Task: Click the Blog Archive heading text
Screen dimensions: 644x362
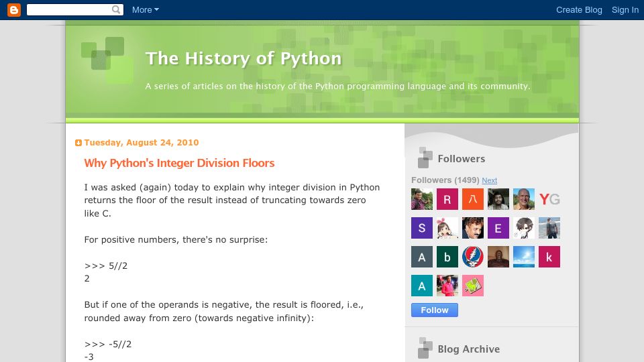Action: (469, 349)
